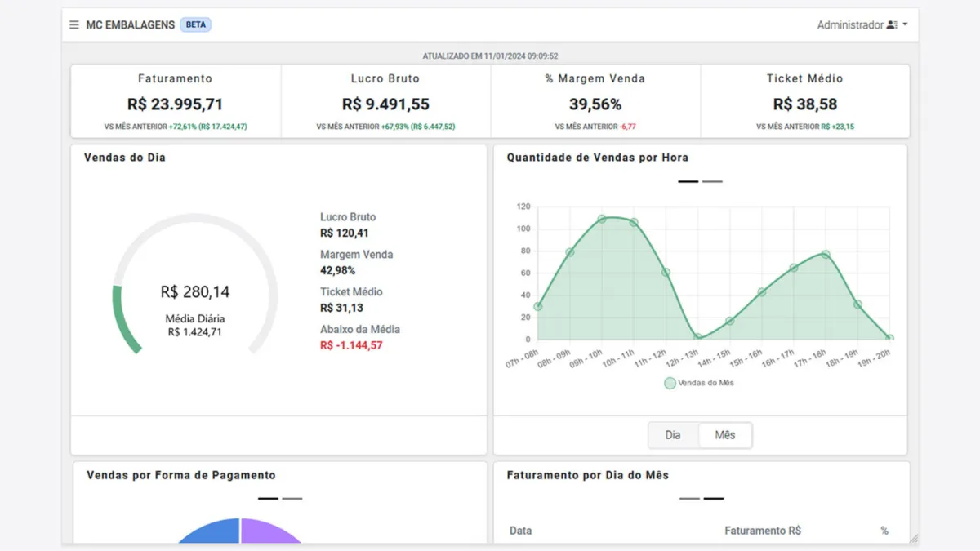980x551 pixels.
Task: Click the Quantidade de Vendas por Hora title
Action: pos(597,158)
